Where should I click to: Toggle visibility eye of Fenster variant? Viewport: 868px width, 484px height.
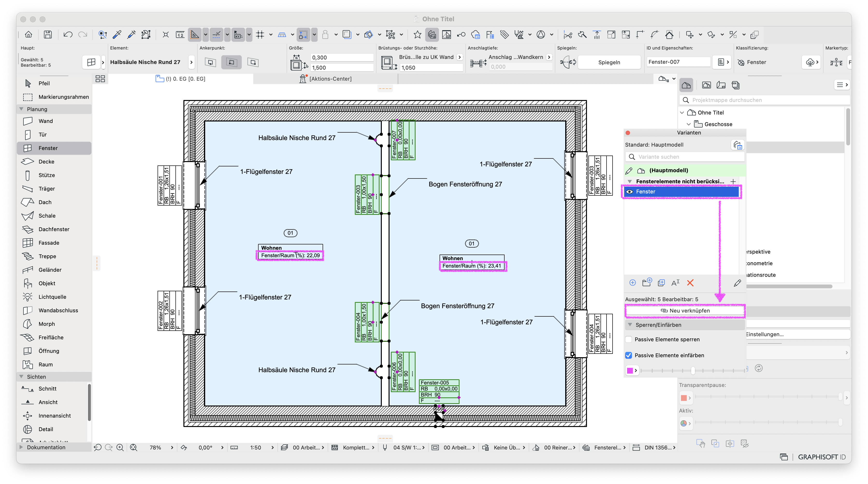[x=629, y=191]
